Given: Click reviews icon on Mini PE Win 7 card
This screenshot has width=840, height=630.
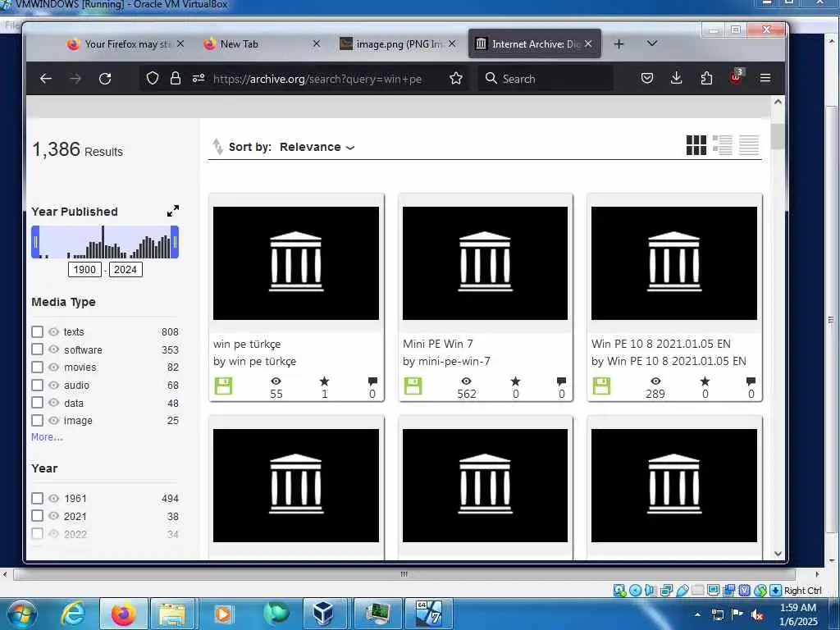Looking at the screenshot, I should pos(561,381).
